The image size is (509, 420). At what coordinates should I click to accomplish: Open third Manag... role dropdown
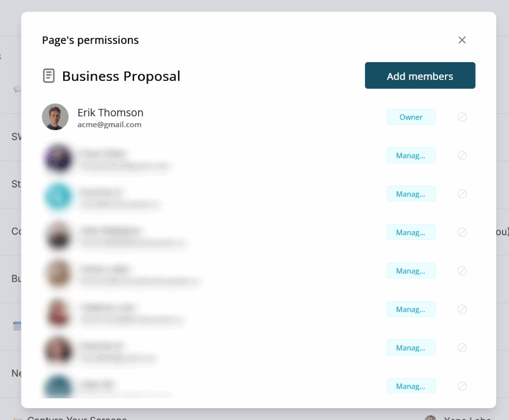[411, 233]
